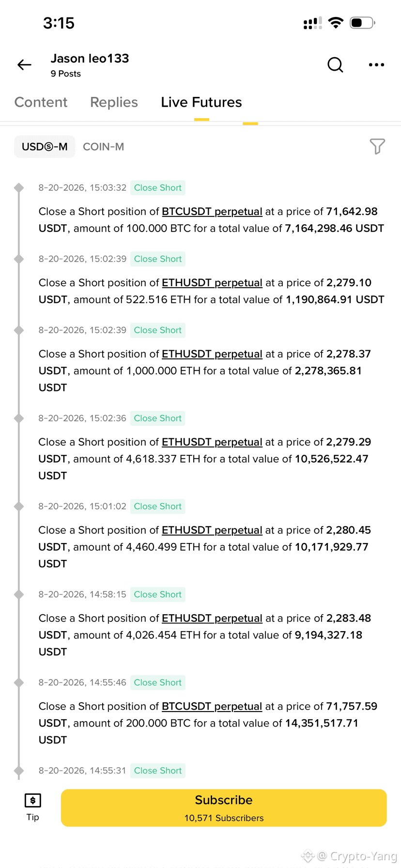
Task: Click the yellow Subscribe button
Action: click(x=224, y=808)
